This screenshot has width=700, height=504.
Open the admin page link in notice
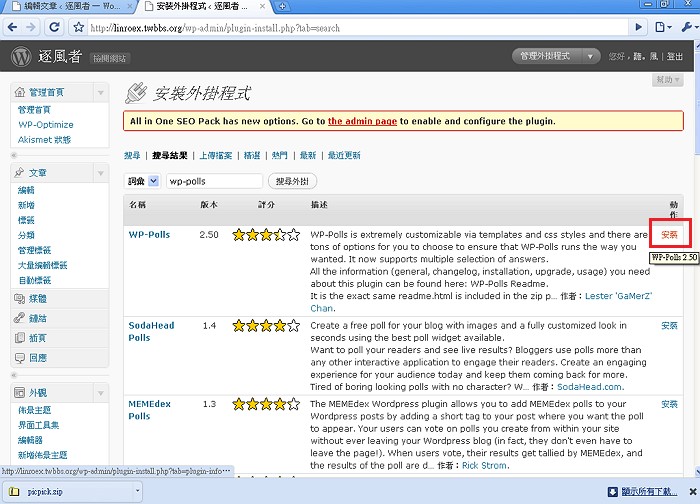pos(362,121)
